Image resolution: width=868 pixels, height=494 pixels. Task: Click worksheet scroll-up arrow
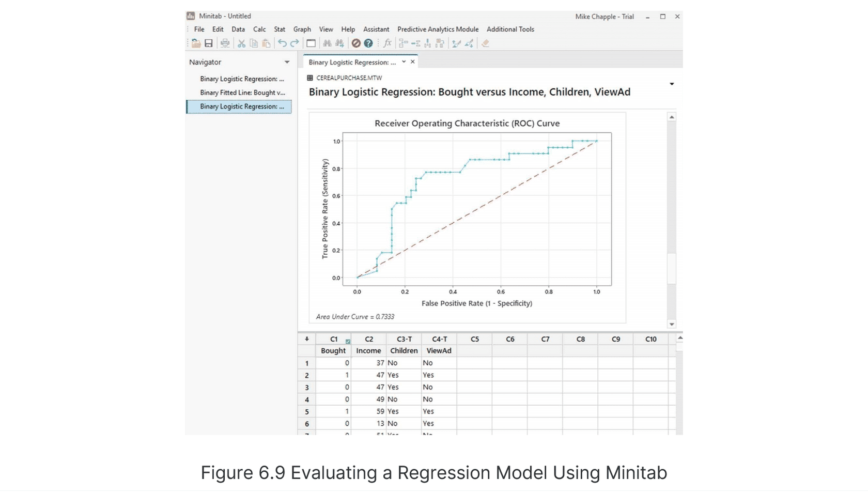point(680,338)
